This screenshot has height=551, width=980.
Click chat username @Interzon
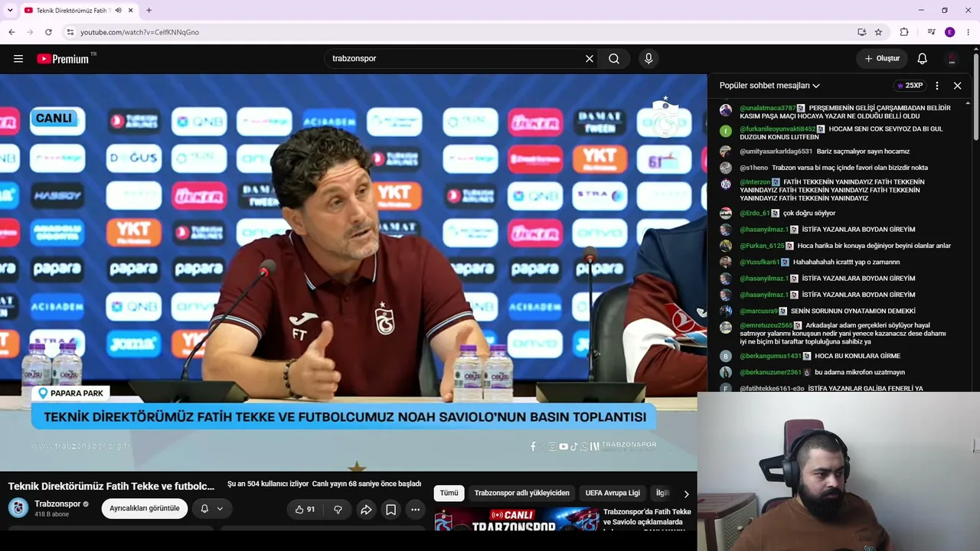point(755,182)
